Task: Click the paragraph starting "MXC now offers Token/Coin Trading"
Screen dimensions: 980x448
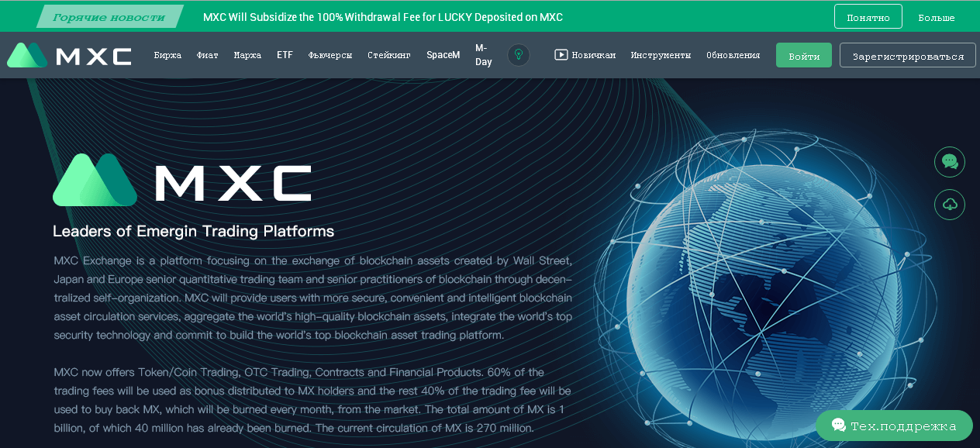Action: pyautogui.click(x=312, y=400)
